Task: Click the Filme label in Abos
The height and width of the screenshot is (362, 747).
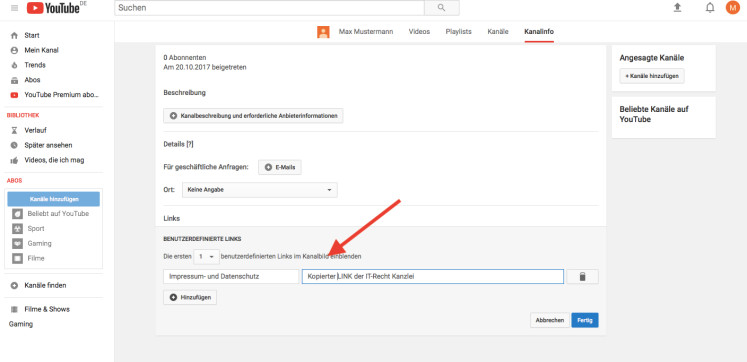Action: tap(36, 259)
